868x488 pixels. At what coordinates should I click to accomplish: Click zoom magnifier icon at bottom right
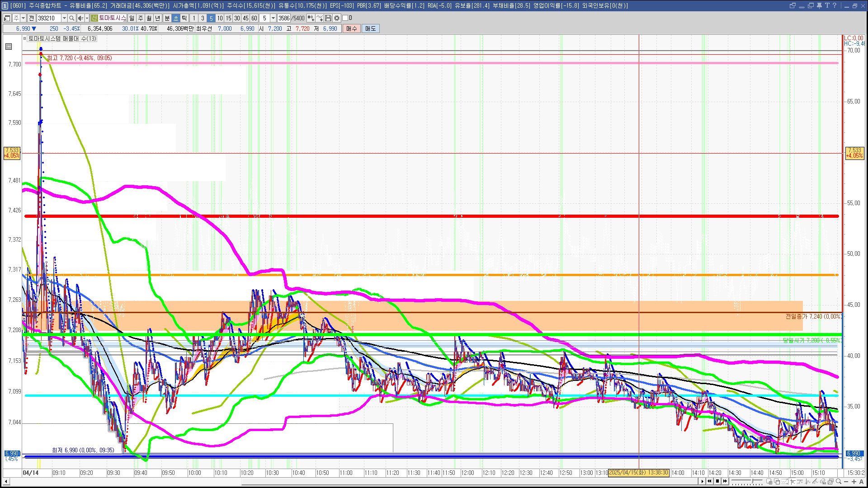tap(839, 482)
